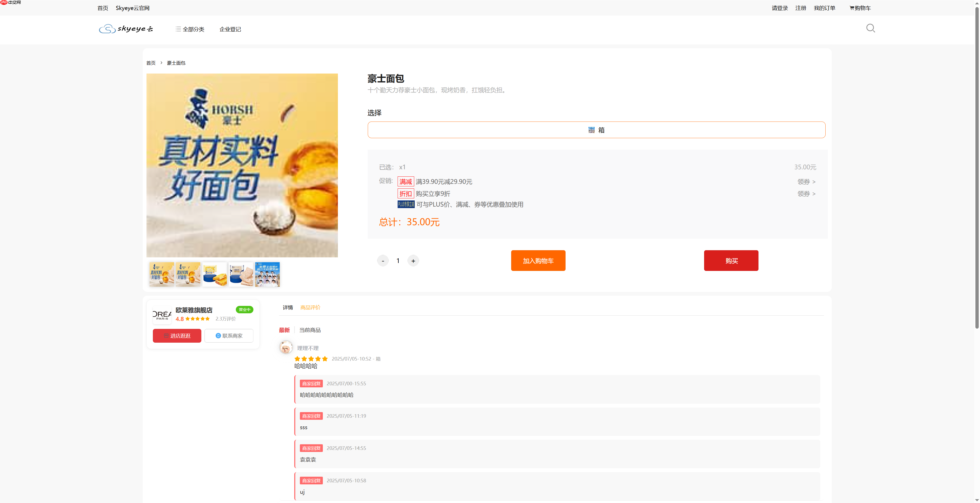980x503 pixels.
Task: Click the 加入购物车 button
Action: (x=538, y=260)
